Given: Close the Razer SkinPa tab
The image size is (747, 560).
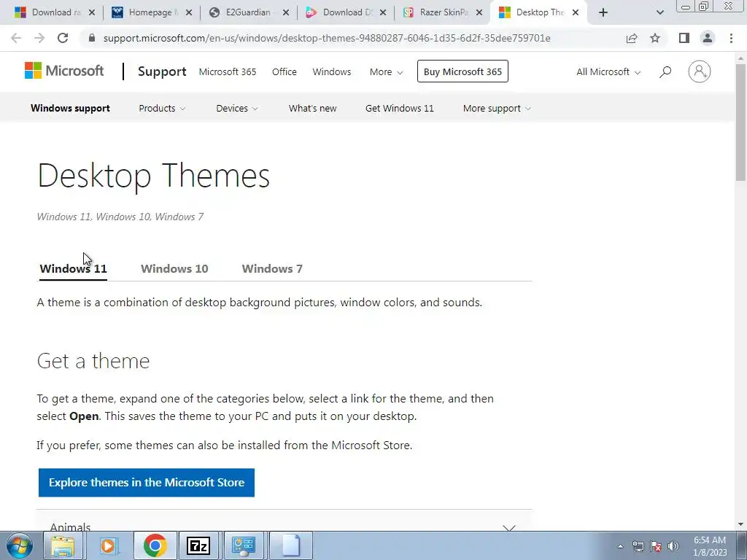Looking at the screenshot, I should tap(479, 12).
